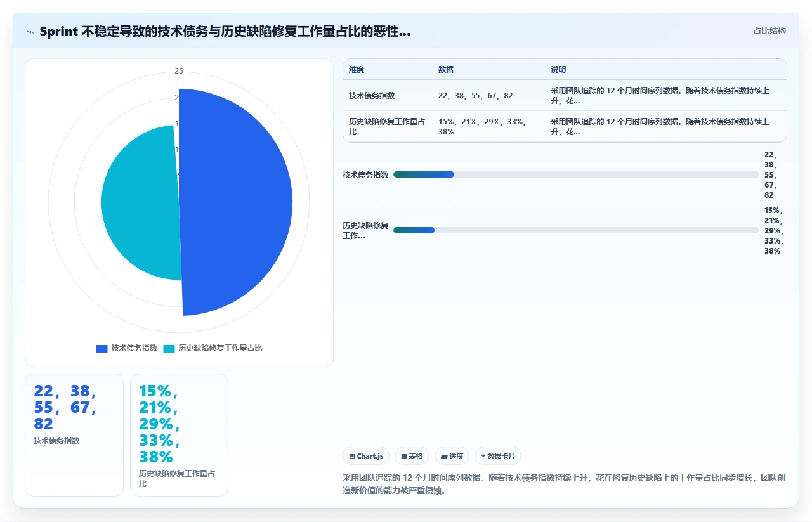The width and height of the screenshot is (812, 522).
Task: Click the 历史缺陷修复工作量占比 legend label
Action: [x=220, y=348]
